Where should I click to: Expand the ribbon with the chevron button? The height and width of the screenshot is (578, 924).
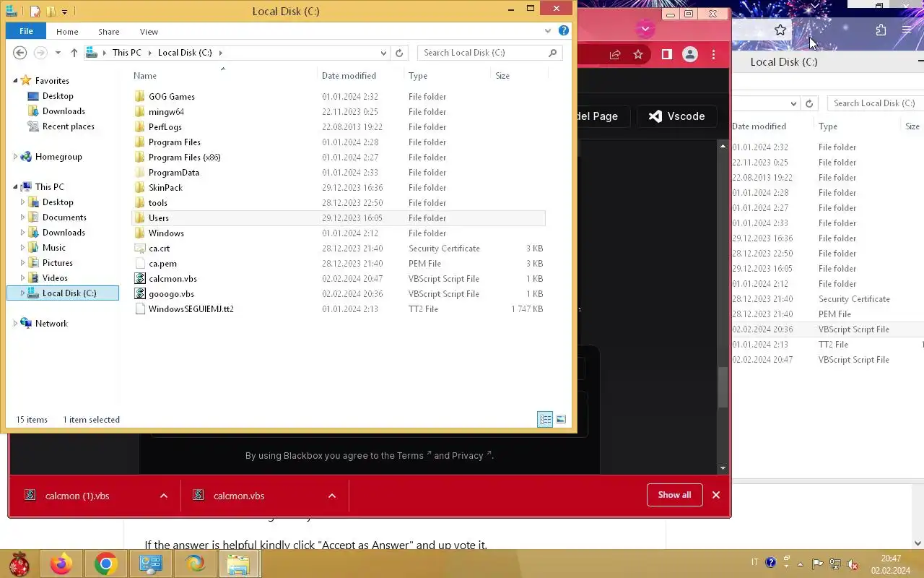coord(549,31)
